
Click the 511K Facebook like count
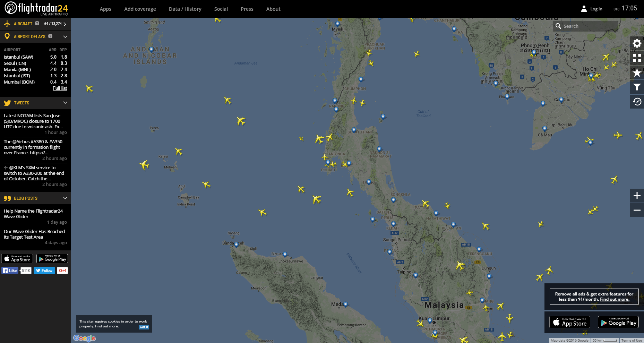click(x=26, y=271)
